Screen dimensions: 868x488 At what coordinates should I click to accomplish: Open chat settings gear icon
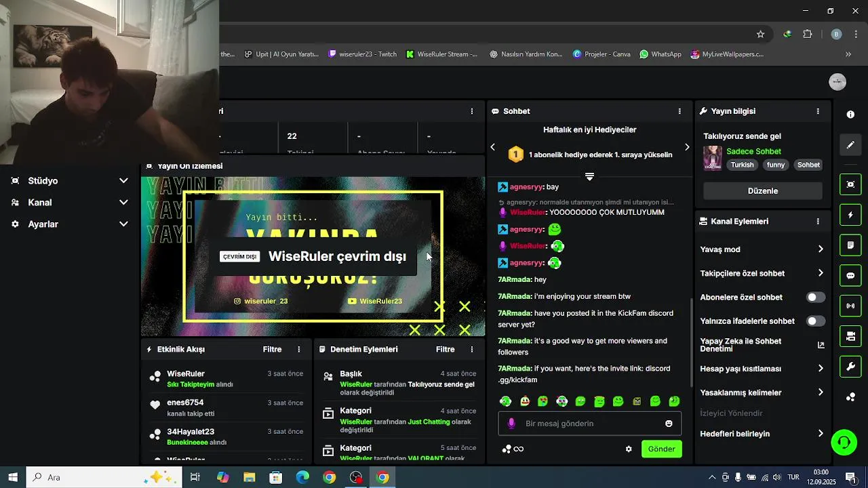click(629, 449)
